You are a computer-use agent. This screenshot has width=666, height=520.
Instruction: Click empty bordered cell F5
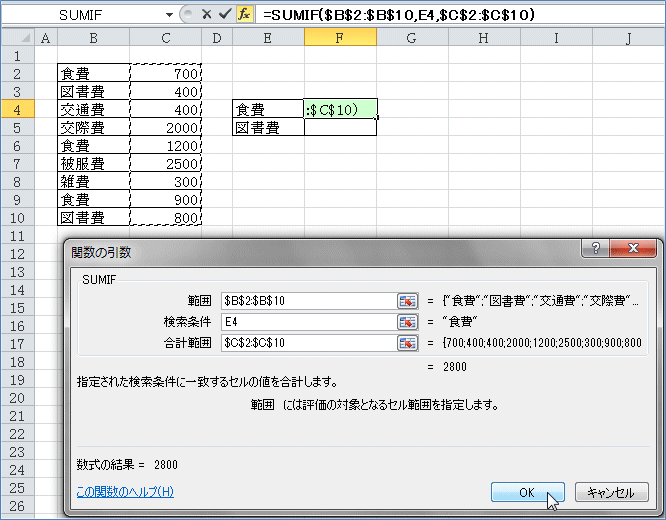[x=340, y=127]
